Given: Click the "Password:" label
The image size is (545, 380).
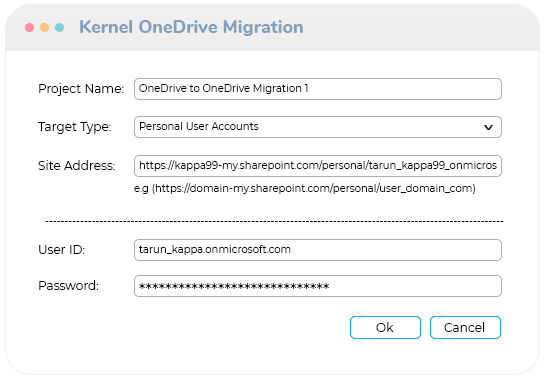Looking at the screenshot, I should (68, 286).
